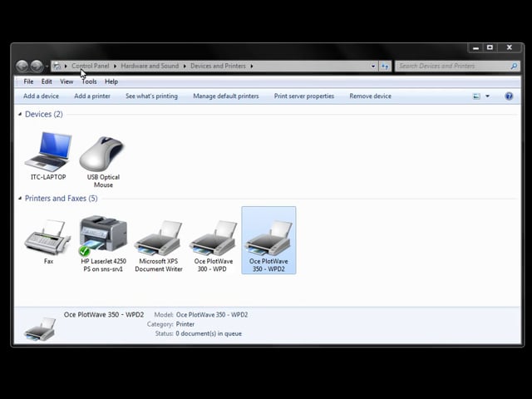Open the Help question mark icon
532x399 pixels.
click(509, 96)
